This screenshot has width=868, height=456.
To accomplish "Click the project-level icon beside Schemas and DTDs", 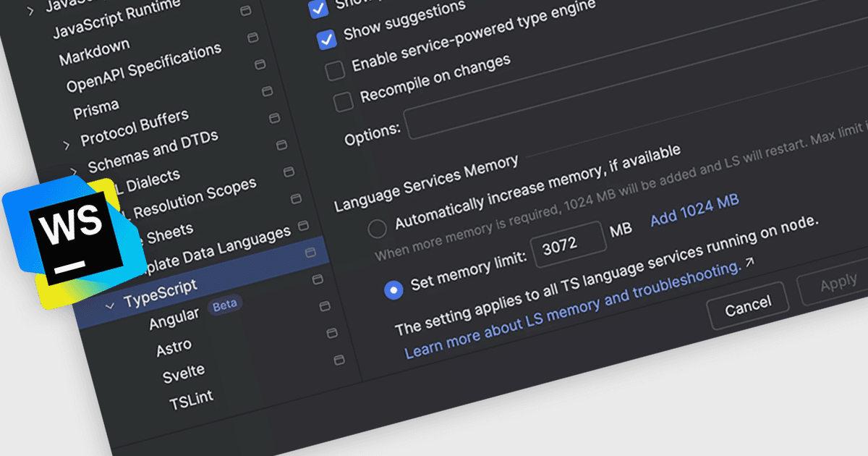I will point(274,117).
